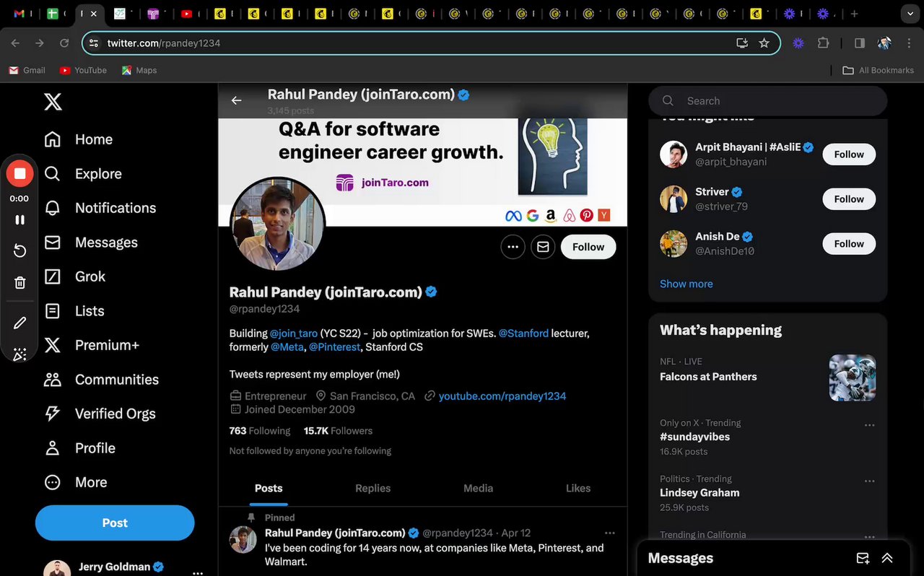
Task: Open the pinned post's three-dot menu
Action: pos(610,533)
